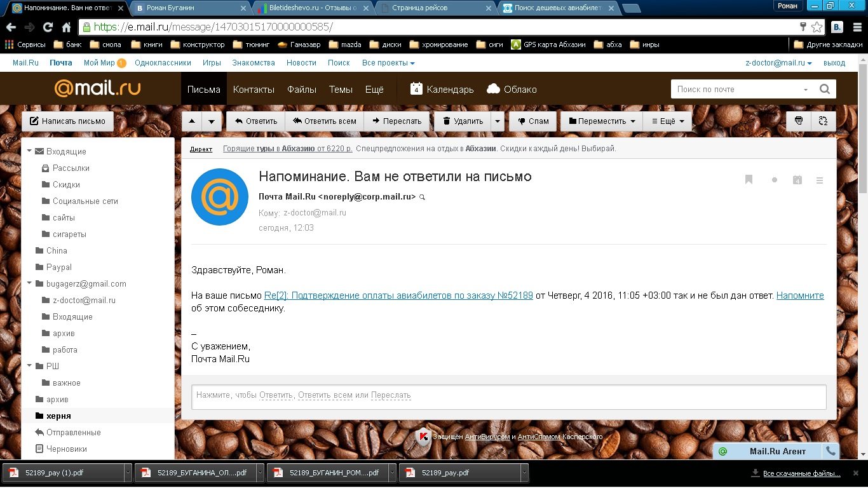Mark message as Спам
This screenshot has width=868, height=488.
tap(533, 121)
